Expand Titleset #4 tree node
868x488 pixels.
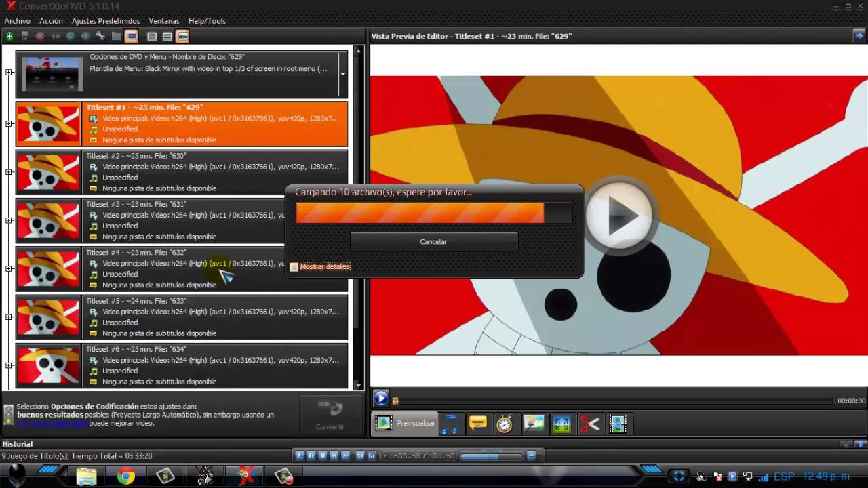tap(9, 268)
